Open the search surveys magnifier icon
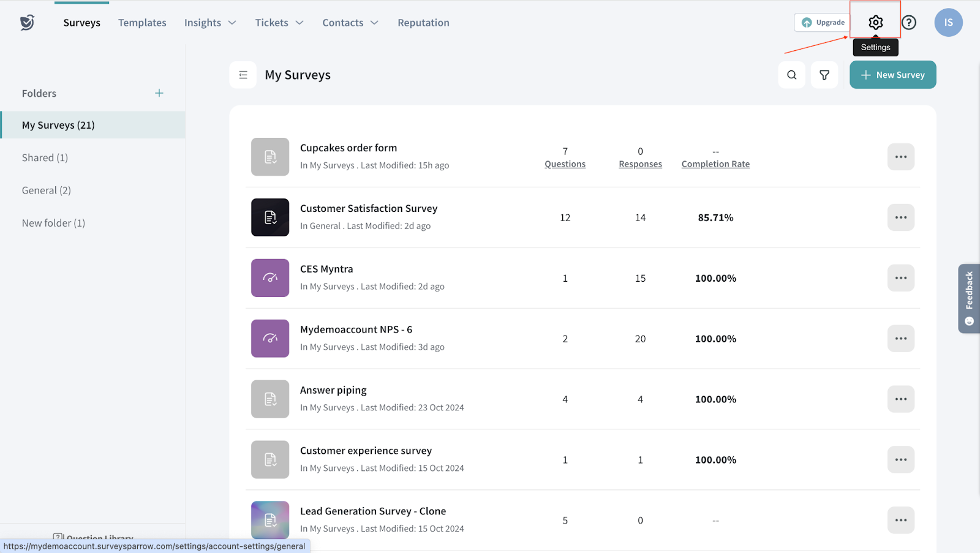The image size is (980, 553). [x=791, y=75]
